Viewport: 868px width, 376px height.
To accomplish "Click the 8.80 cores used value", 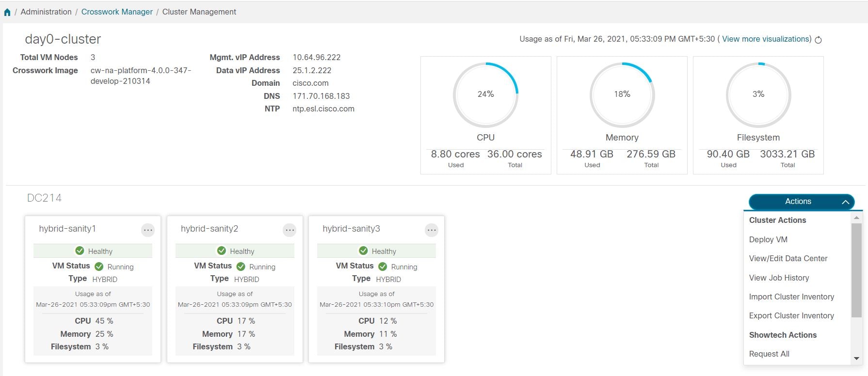I will click(x=455, y=154).
